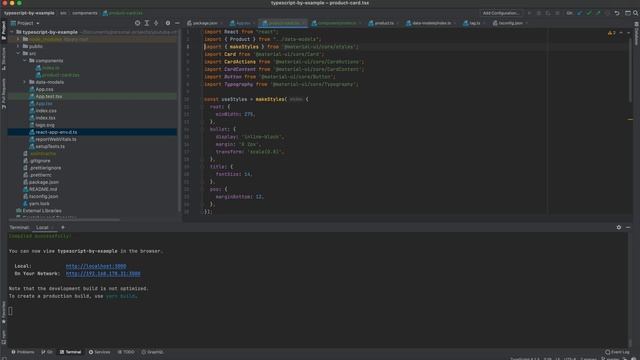The width and height of the screenshot is (640, 360).
Task: Open the Services tool window
Action: (100, 352)
